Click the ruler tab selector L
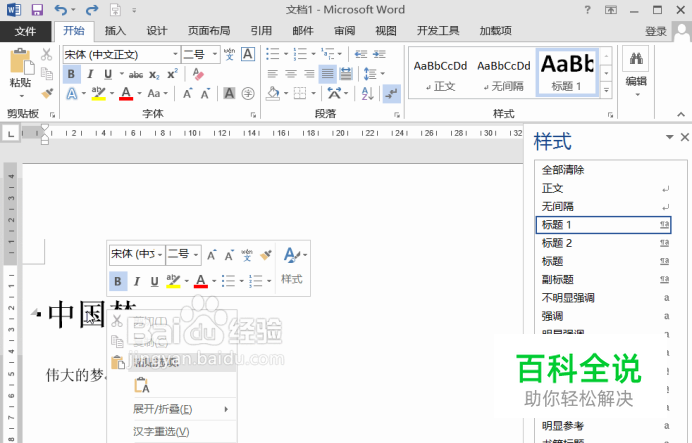 11,133
